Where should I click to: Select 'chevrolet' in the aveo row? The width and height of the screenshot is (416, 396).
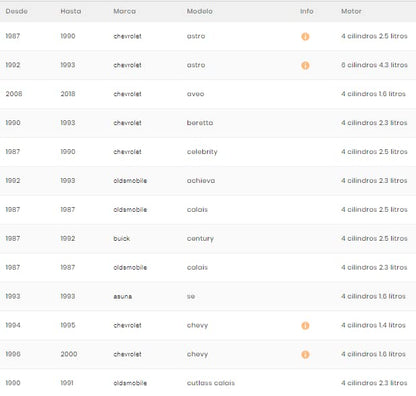point(127,94)
